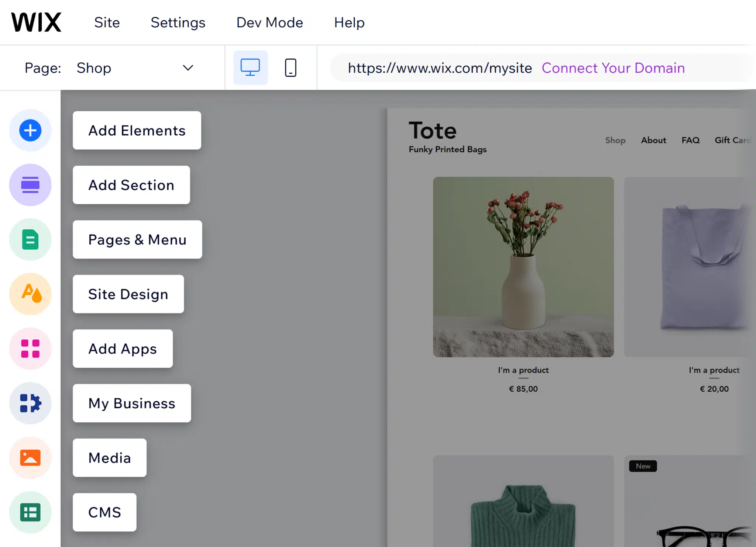Open the Site menu
Screen dimensions: 756x547
click(x=107, y=22)
